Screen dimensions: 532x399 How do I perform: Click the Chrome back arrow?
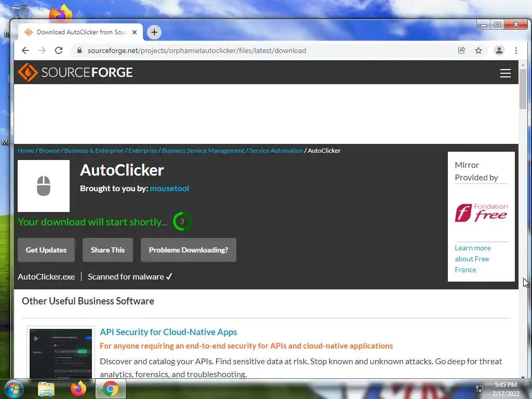tap(25, 50)
